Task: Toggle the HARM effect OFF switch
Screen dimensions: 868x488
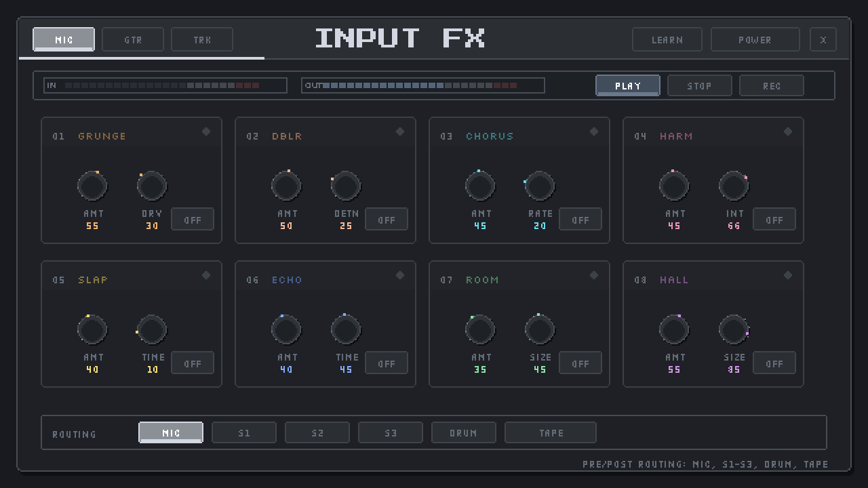Action: [x=774, y=220]
